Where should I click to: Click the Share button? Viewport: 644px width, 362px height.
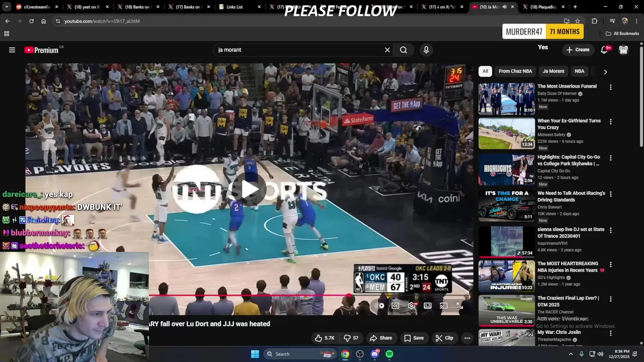click(x=381, y=338)
